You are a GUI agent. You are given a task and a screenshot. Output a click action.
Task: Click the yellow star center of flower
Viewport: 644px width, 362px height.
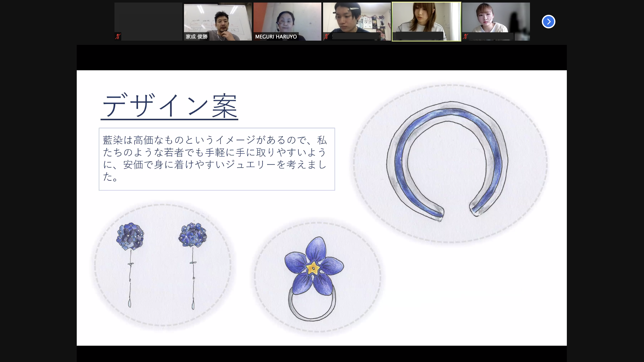pyautogui.click(x=313, y=268)
